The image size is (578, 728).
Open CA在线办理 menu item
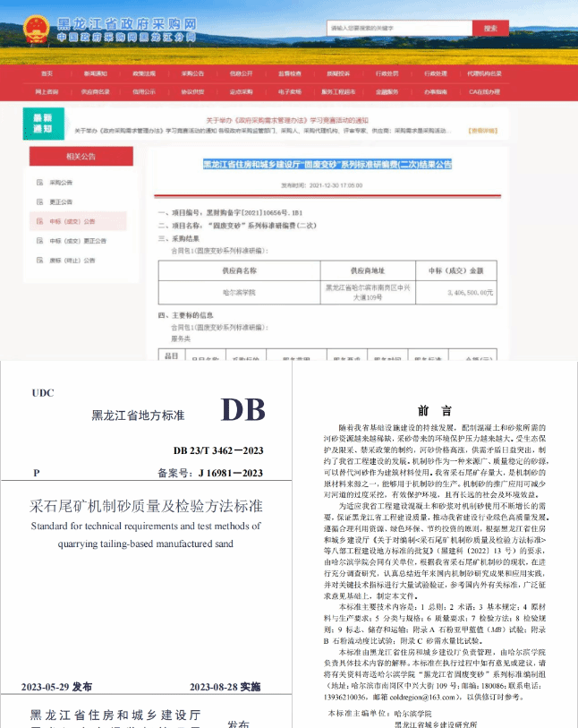click(x=482, y=91)
